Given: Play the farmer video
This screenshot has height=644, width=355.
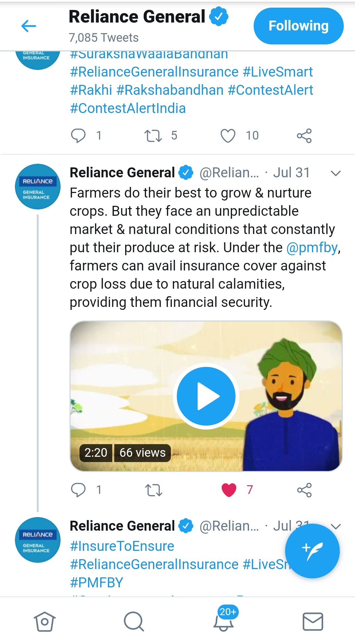Looking at the screenshot, I should [x=206, y=396].
